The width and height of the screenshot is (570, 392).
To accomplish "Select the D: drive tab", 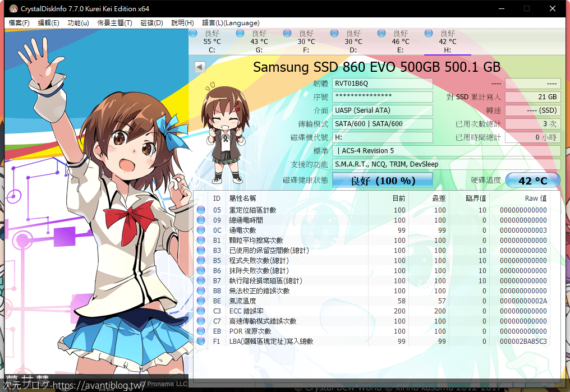I will pyautogui.click(x=353, y=41).
